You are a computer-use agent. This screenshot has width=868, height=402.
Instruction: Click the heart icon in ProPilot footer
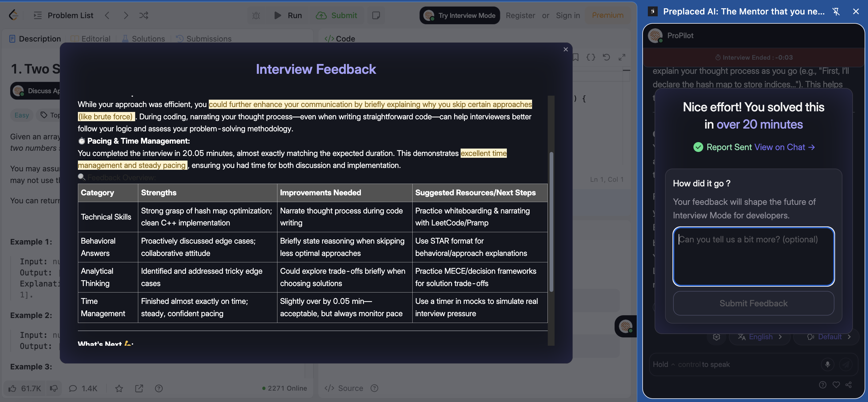pyautogui.click(x=836, y=385)
